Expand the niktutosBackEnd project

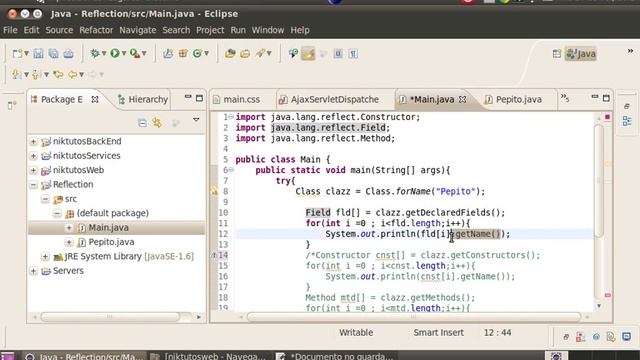point(33,142)
